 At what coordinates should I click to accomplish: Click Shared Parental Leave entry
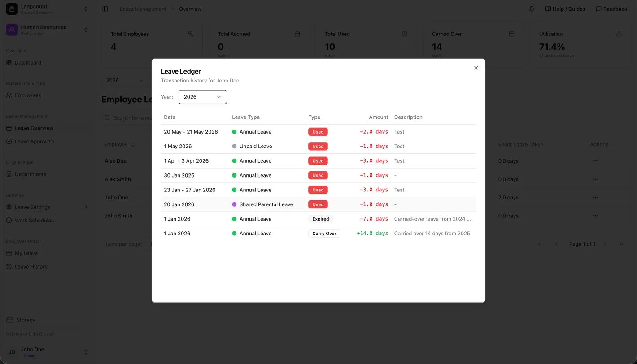tap(266, 204)
